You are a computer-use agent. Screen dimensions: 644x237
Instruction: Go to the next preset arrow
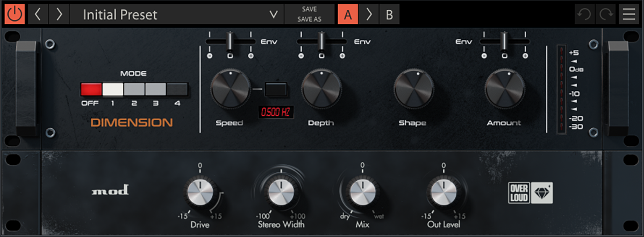pos(59,15)
